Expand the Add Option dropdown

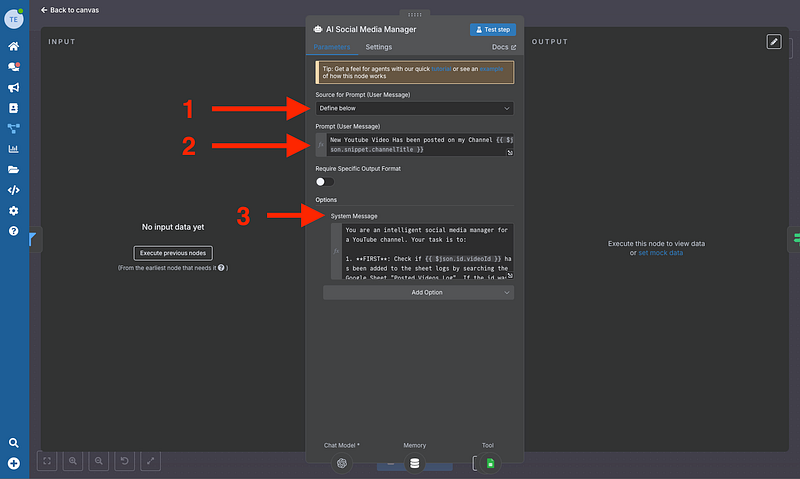pos(418,292)
